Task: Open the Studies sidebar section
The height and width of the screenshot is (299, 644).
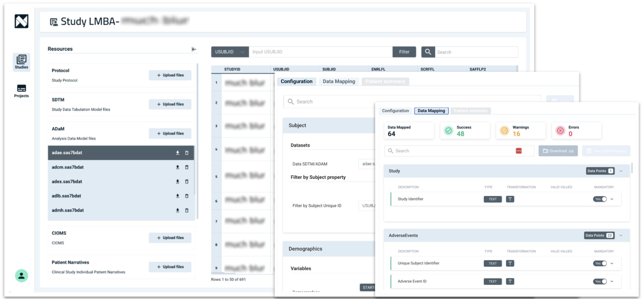Action: (x=21, y=62)
